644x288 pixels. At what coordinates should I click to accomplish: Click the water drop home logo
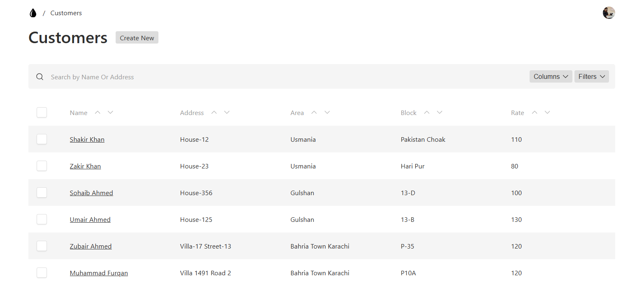[x=33, y=13]
